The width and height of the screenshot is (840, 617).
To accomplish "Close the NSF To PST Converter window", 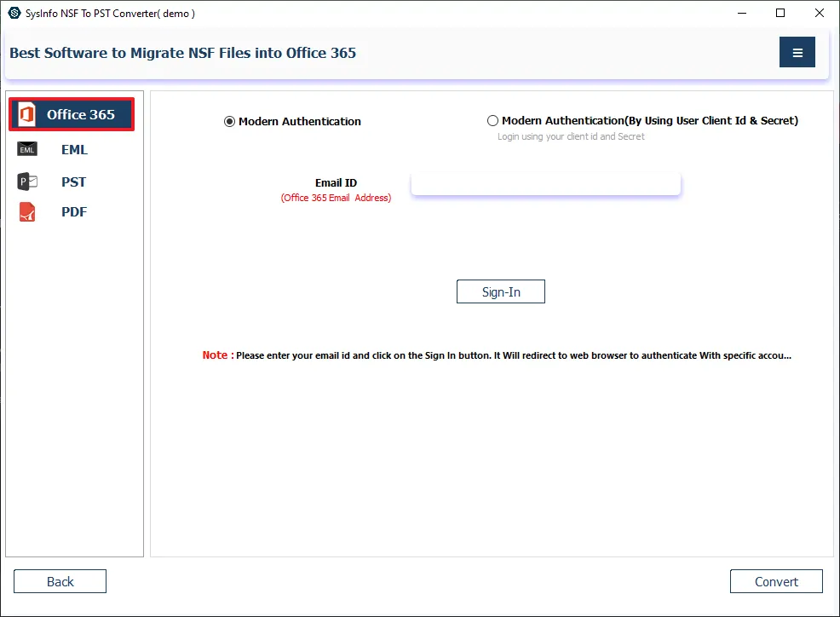I will click(819, 13).
